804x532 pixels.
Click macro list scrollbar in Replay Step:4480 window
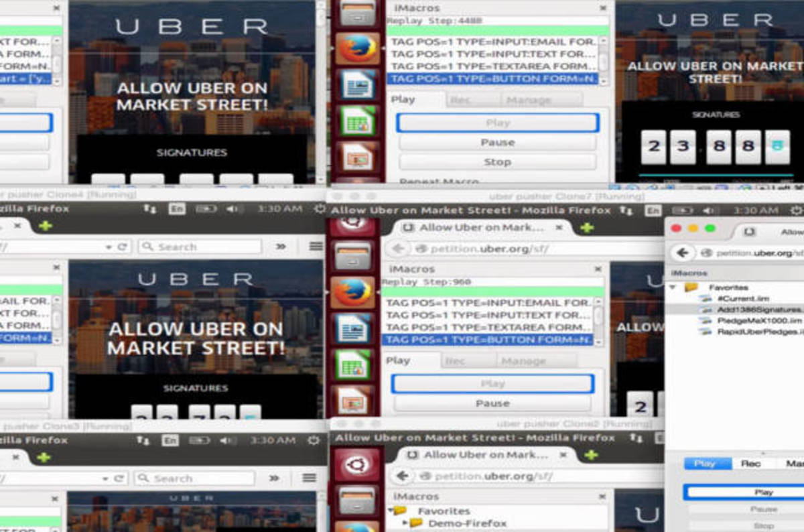pos(603,60)
